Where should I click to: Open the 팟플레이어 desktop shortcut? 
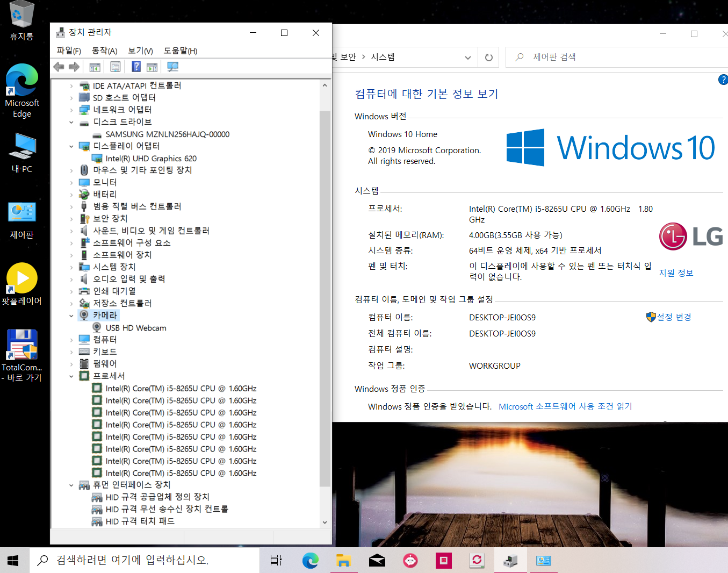click(x=22, y=284)
